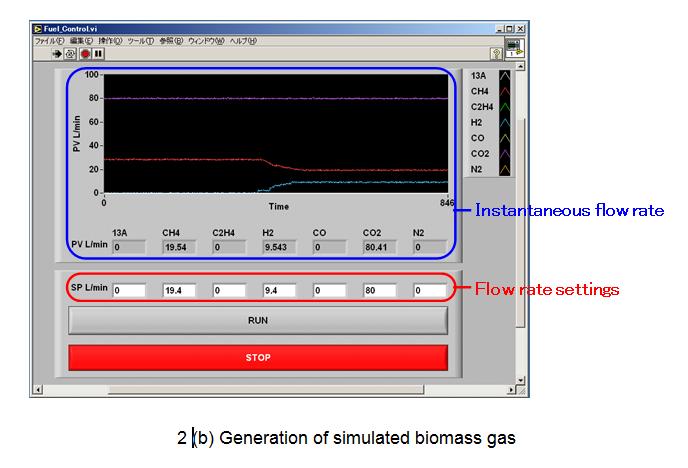
Task: Click the chart x-axis minimum value 0
Action: (x=104, y=203)
